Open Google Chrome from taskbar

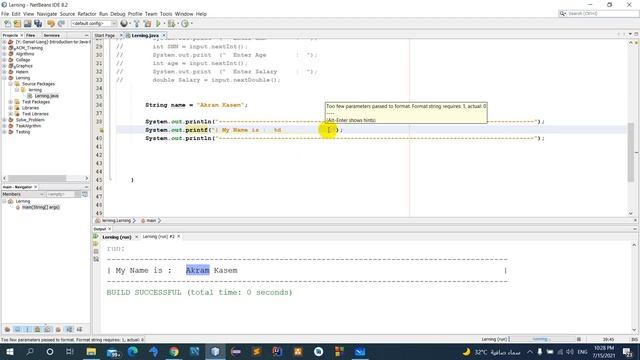point(174,351)
